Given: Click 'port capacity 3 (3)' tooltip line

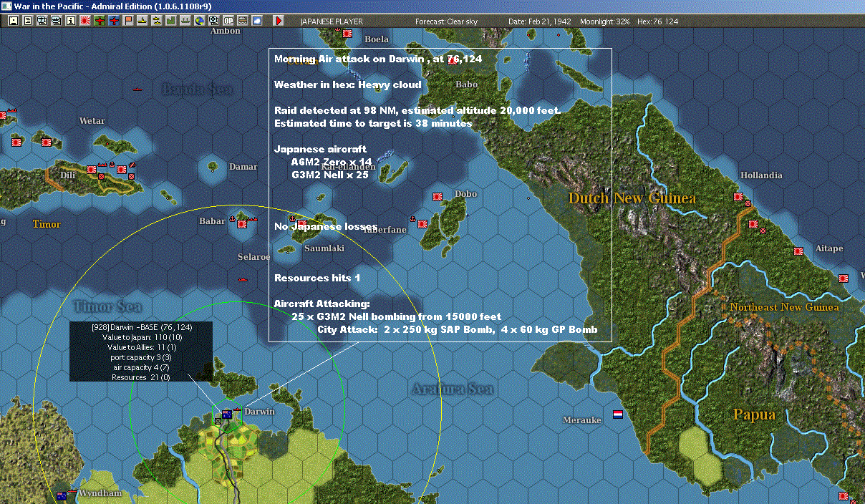Looking at the screenshot, I should (x=141, y=357).
